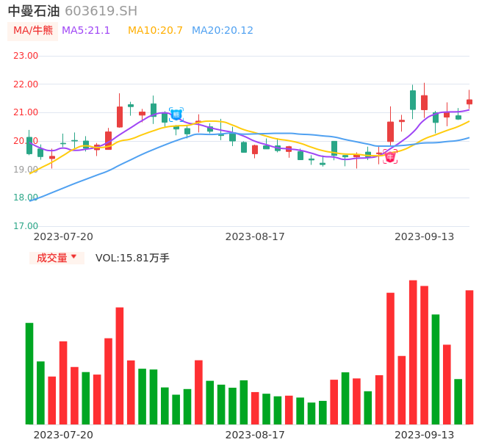Click the first green volume bar on the left
The width and height of the screenshot is (504, 445).
29,374
